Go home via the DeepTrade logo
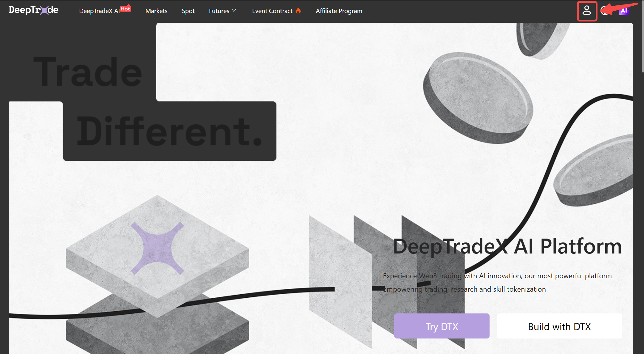Viewport: 644px width, 354px height. tap(33, 10)
